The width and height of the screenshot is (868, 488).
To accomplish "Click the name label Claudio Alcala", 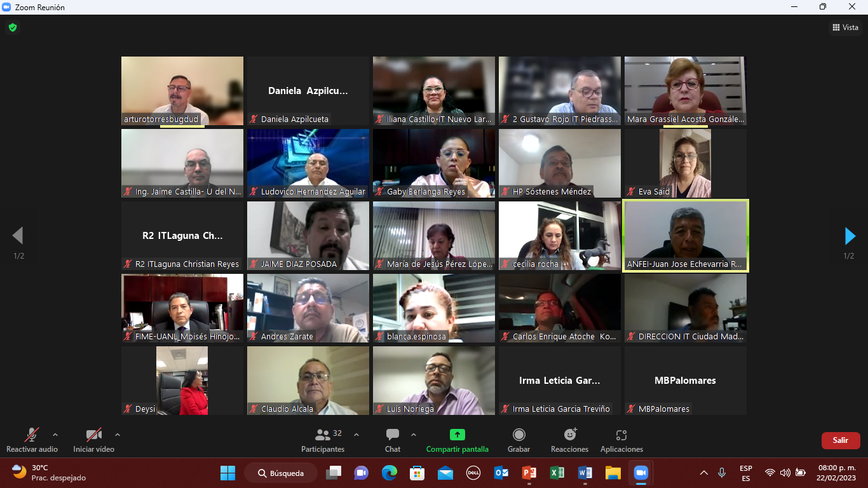I will (x=287, y=409).
